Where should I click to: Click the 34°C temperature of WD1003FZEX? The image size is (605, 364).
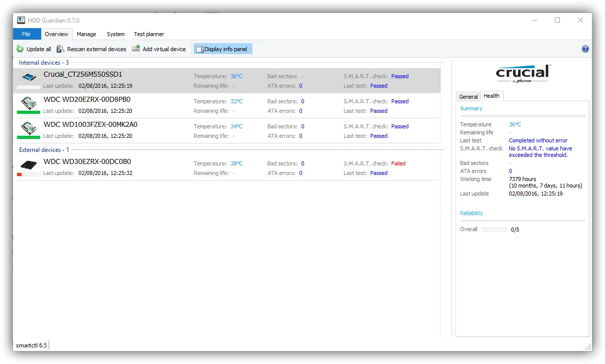237,126
